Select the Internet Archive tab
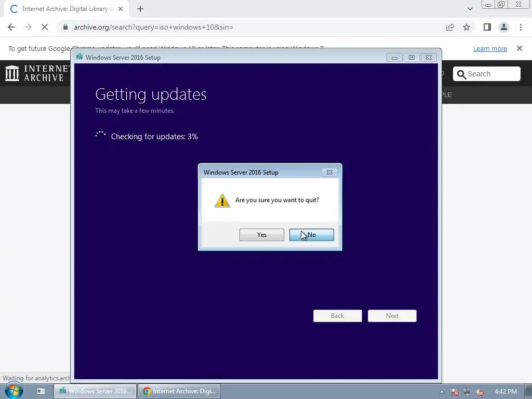 pyautogui.click(x=66, y=9)
